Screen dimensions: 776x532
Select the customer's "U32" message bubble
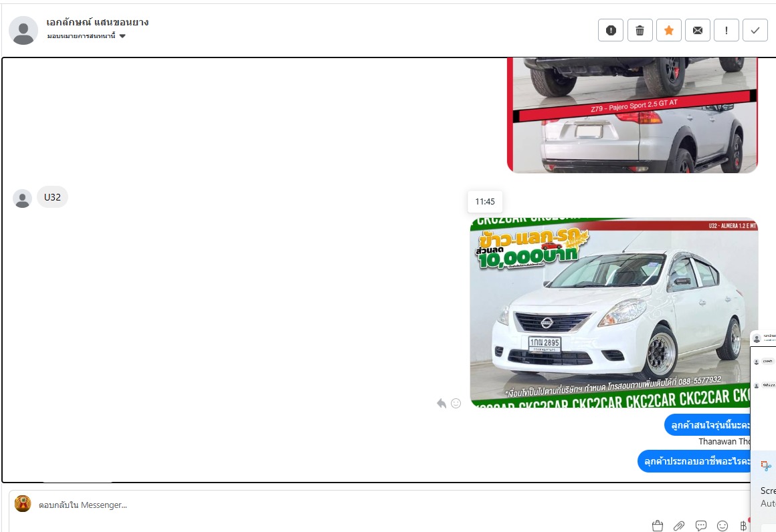coord(52,197)
